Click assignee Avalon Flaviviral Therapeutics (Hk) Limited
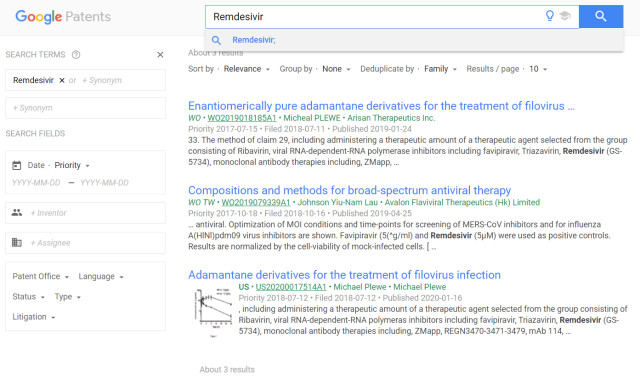The image size is (640, 377). [462, 202]
